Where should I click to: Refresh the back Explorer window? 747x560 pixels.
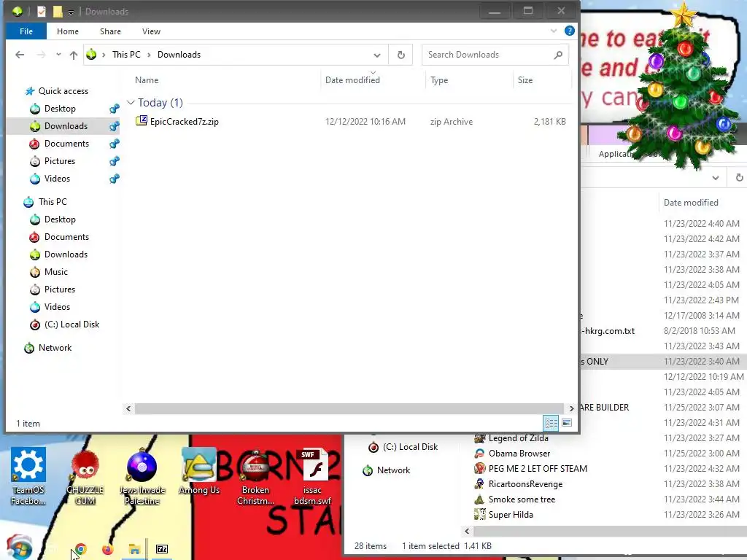739,178
